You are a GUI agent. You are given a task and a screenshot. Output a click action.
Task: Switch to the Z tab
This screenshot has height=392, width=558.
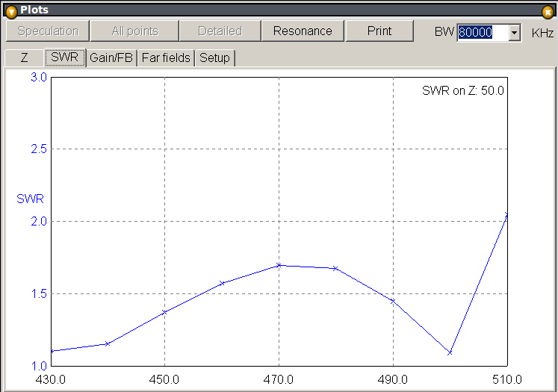24,58
